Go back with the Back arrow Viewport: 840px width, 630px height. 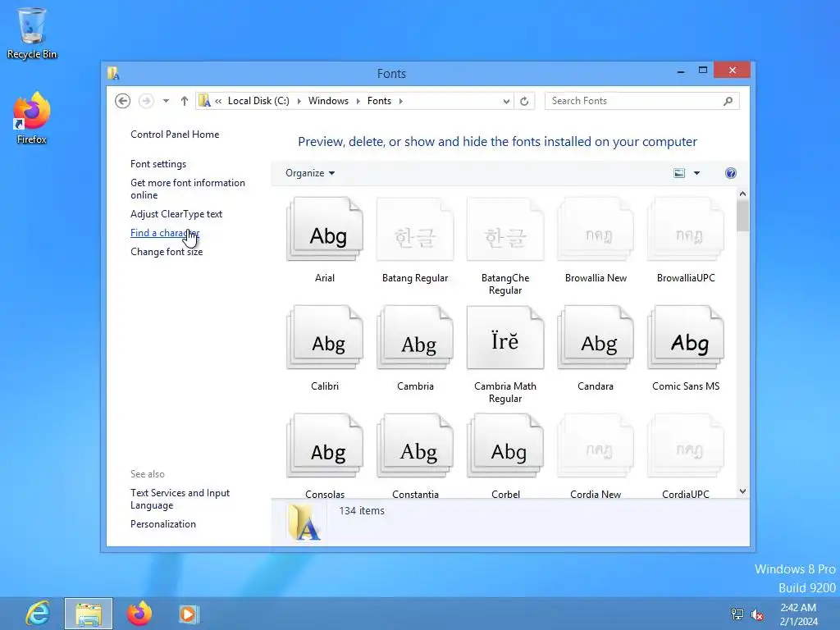click(123, 101)
